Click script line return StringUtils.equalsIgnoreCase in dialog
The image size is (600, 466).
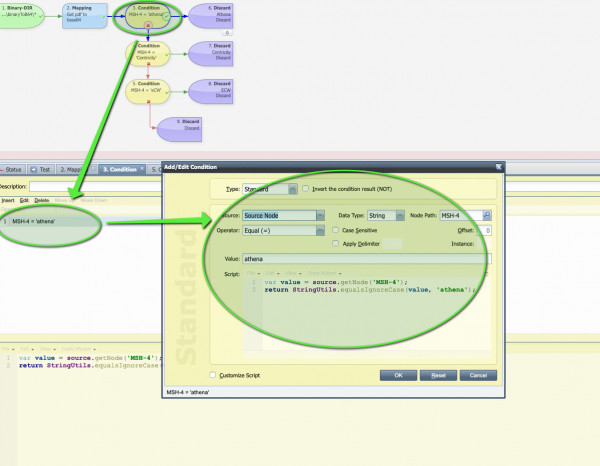[369, 290]
